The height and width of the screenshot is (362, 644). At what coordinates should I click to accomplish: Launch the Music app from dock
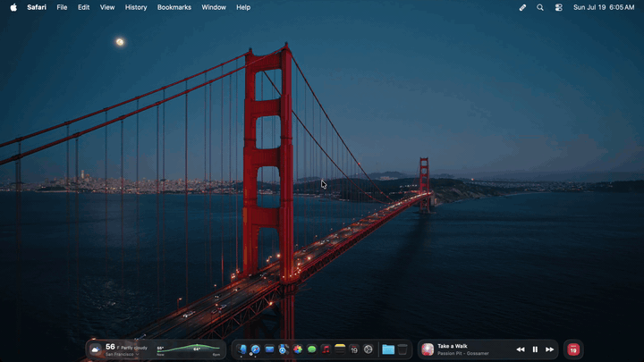pyautogui.click(x=326, y=349)
